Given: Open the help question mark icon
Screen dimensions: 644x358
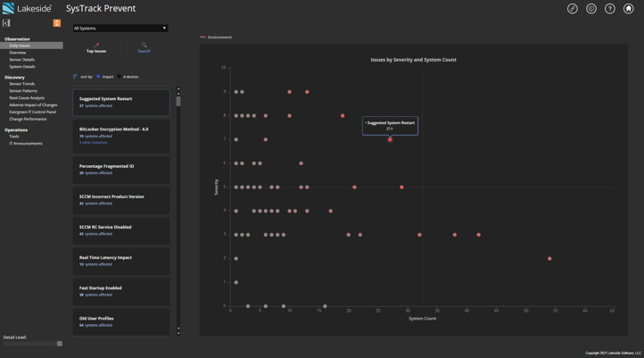Looking at the screenshot, I should [610, 9].
